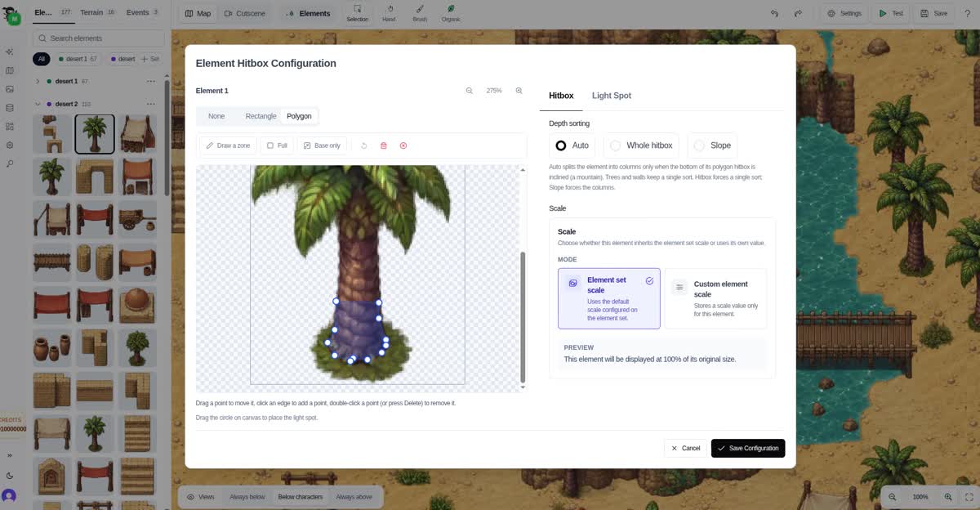Select Slope depth sorting

pyautogui.click(x=712, y=145)
